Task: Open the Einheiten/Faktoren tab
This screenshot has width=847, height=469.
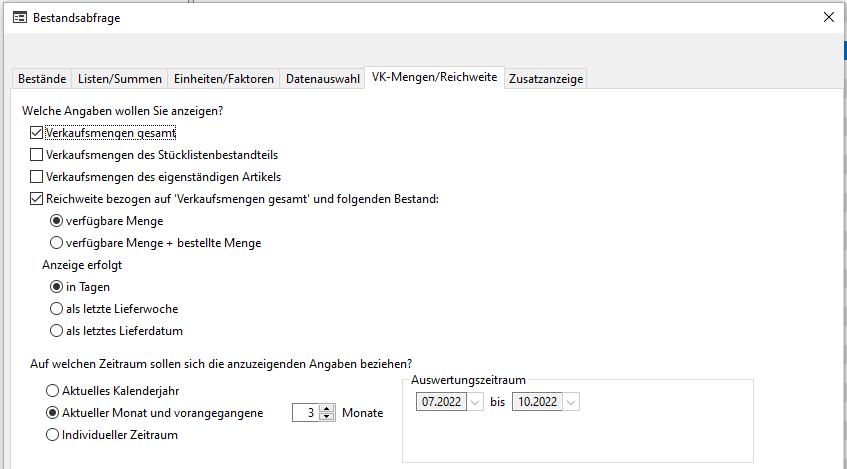Action: click(223, 79)
